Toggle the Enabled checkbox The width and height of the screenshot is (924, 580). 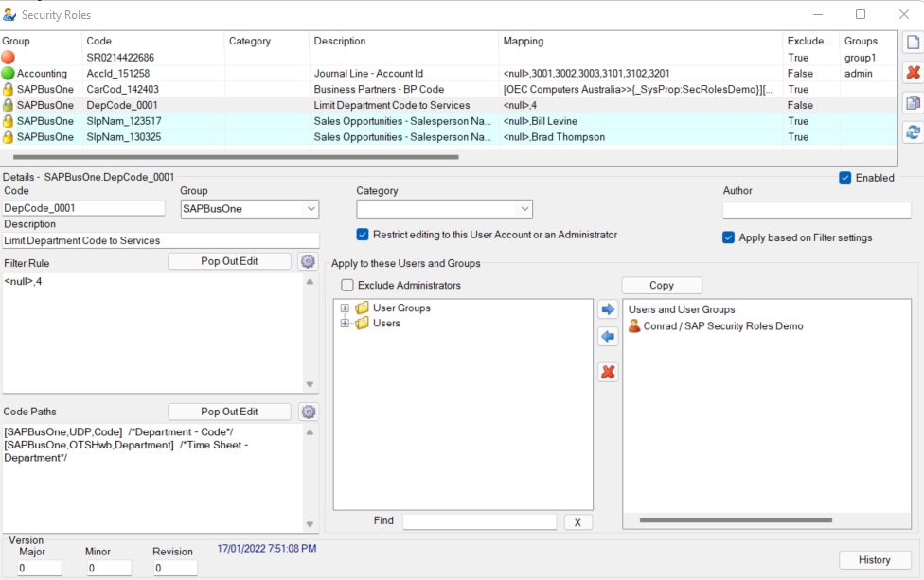845,178
